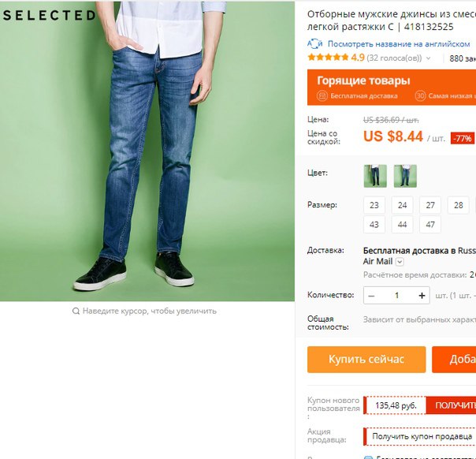This screenshot has width=476, height=459.
Task: Click the 30-day lowest price icon
Action: (420, 96)
